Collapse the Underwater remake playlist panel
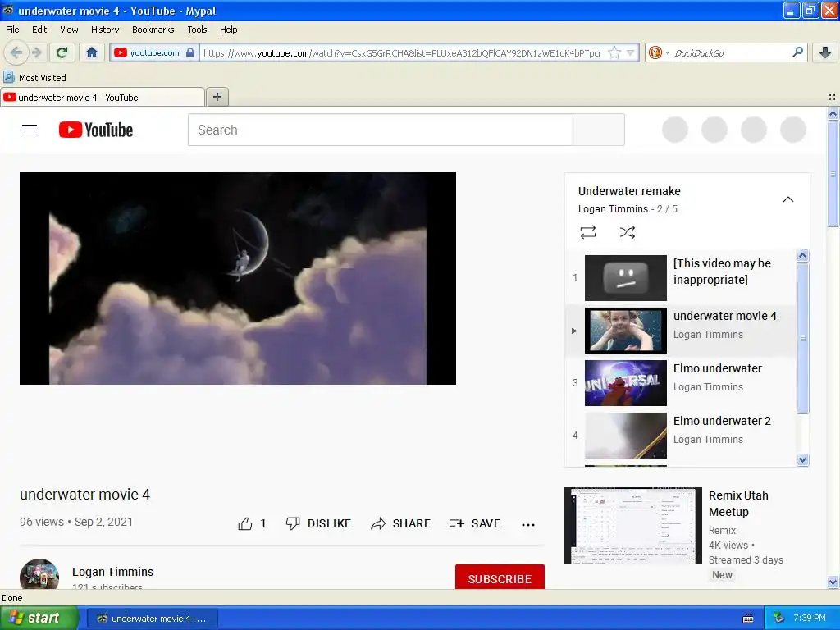This screenshot has width=840, height=630. [788, 199]
